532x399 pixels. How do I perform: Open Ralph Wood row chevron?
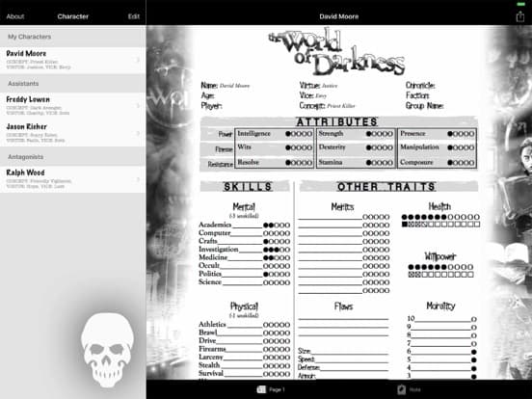[x=138, y=179]
